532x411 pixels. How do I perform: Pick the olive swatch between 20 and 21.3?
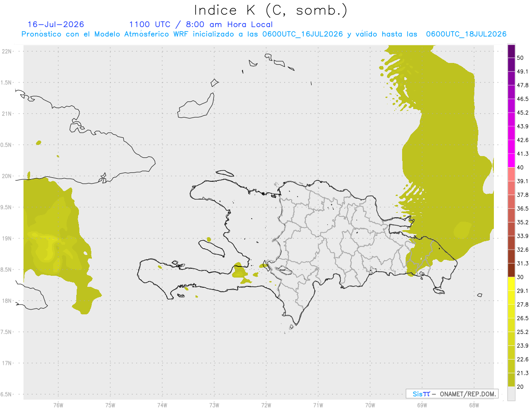tap(511, 380)
